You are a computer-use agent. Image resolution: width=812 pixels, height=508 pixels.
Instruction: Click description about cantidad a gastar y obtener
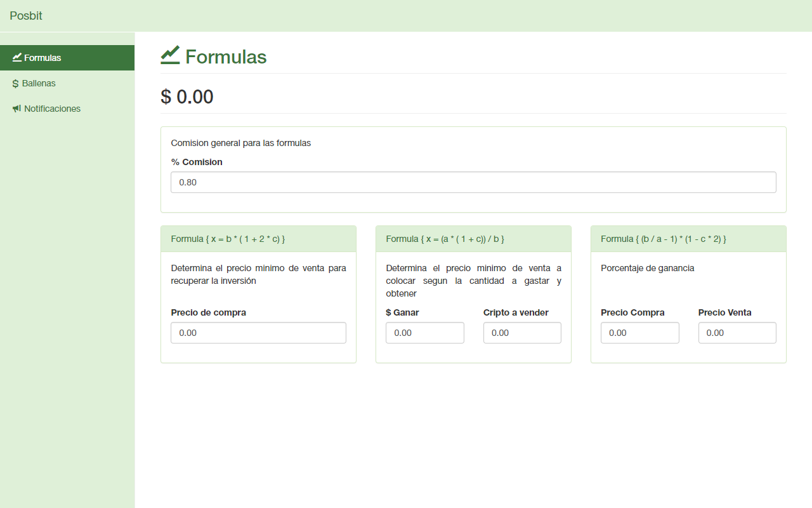pyautogui.click(x=473, y=281)
